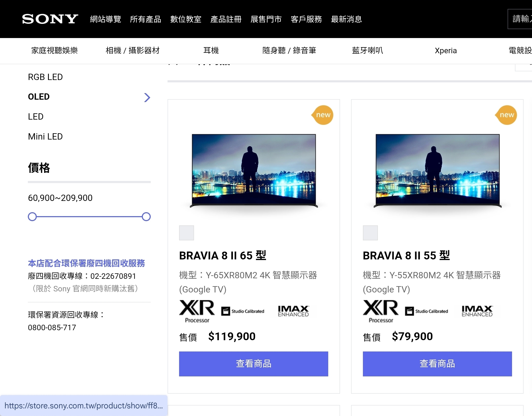
Task: Select the 家庭視聽娛樂 category tab
Action: tap(55, 50)
